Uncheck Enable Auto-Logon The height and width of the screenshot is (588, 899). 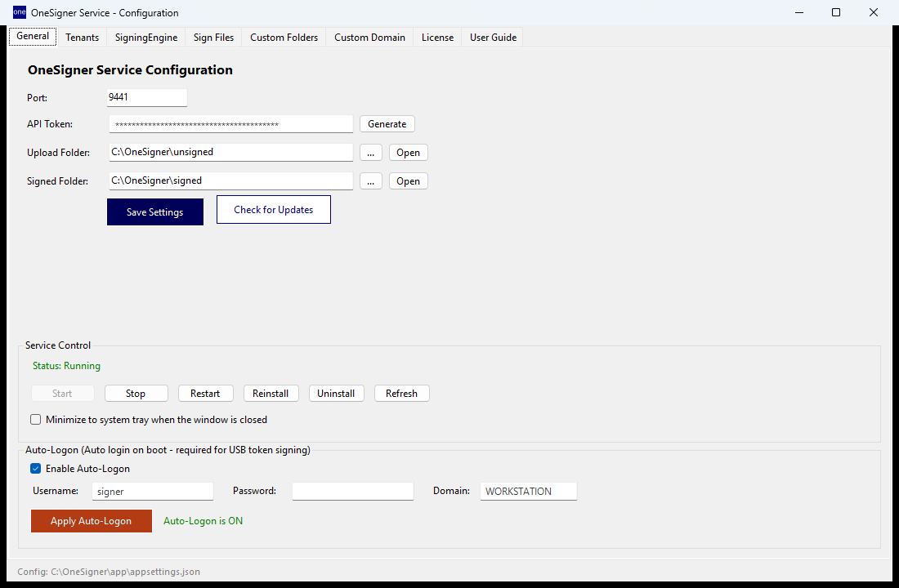tap(35, 469)
